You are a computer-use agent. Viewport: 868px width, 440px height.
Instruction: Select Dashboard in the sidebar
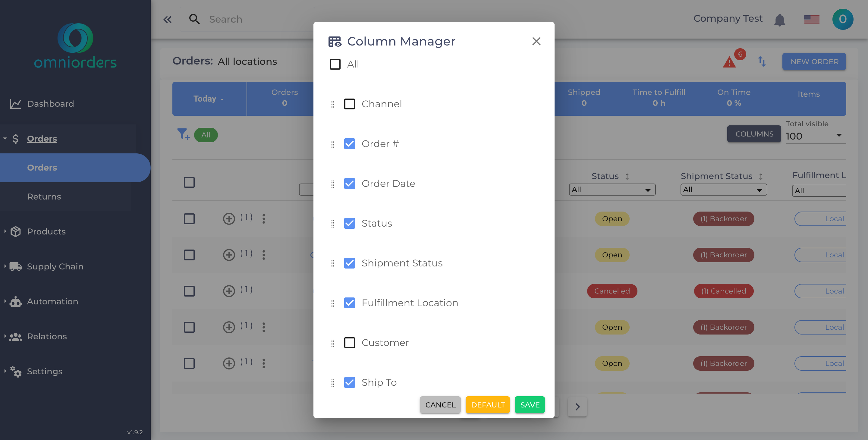[50, 104]
